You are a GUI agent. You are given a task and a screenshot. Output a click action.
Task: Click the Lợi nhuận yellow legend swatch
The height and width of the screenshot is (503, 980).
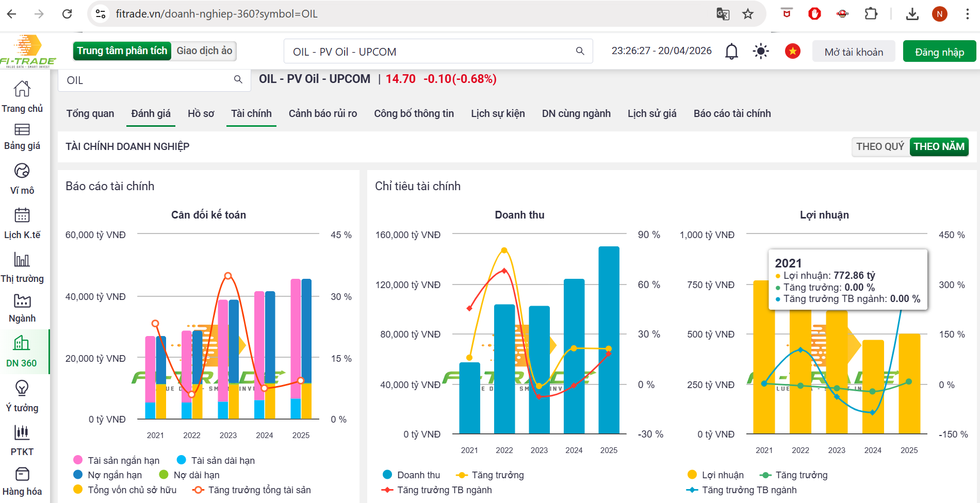pos(692,475)
